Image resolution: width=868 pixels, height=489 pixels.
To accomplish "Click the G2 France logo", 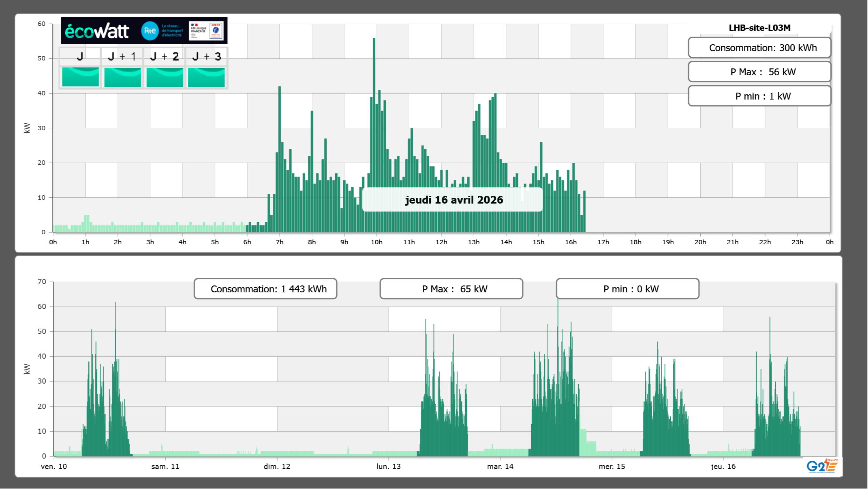I will tap(822, 466).
